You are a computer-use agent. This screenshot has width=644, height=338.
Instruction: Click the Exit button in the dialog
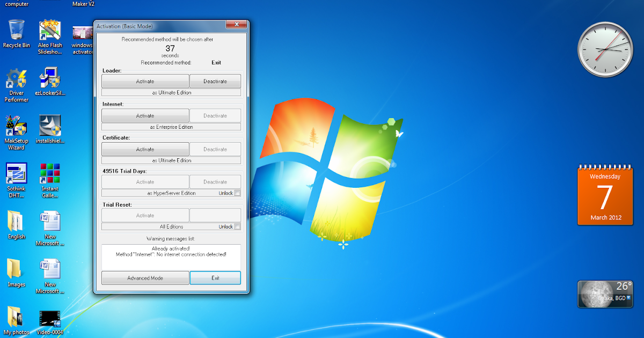point(215,278)
